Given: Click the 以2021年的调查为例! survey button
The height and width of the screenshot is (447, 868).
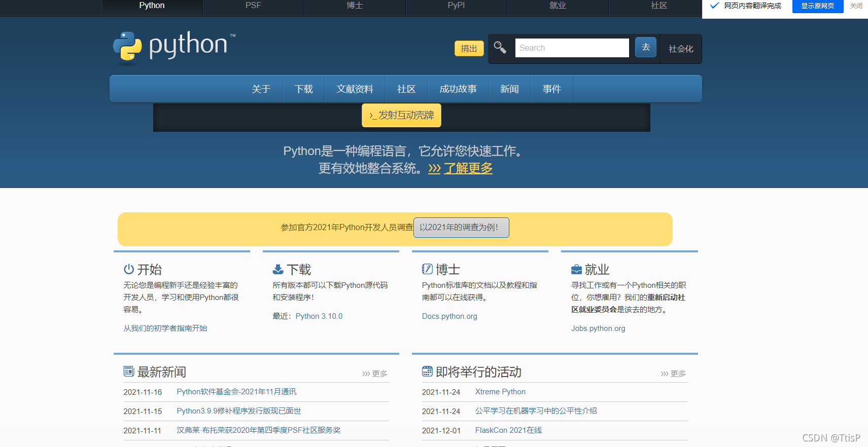Looking at the screenshot, I should point(461,228).
